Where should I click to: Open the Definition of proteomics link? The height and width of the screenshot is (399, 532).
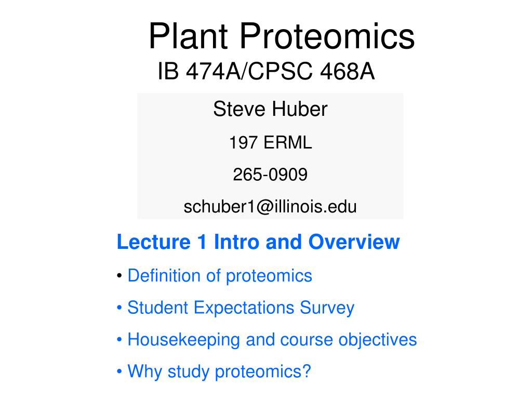(220, 275)
